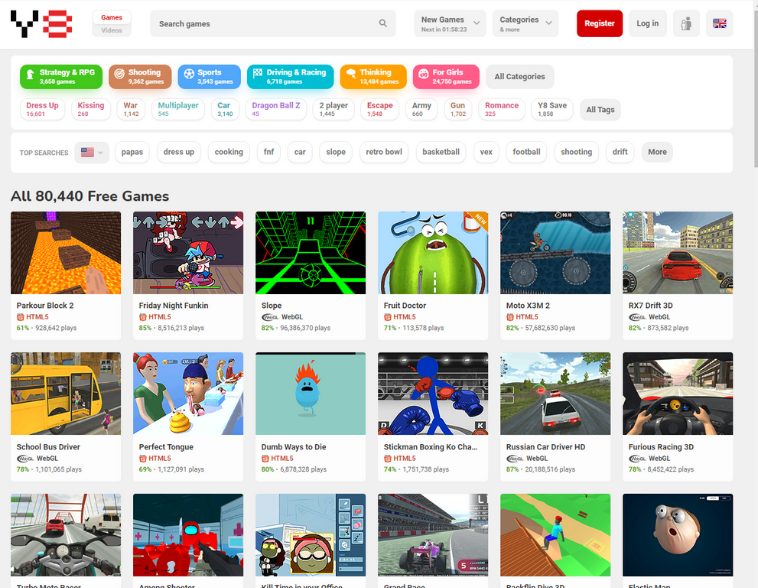Open Furious Racing 3D thumbnail
Screen dimensions: 758x588
678,394
